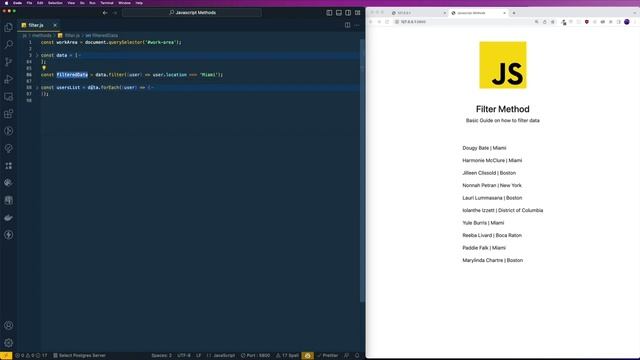Viewport: 640px width, 360px height.
Task: Expand the folded 'const usersList' block
Action: click(x=37, y=87)
